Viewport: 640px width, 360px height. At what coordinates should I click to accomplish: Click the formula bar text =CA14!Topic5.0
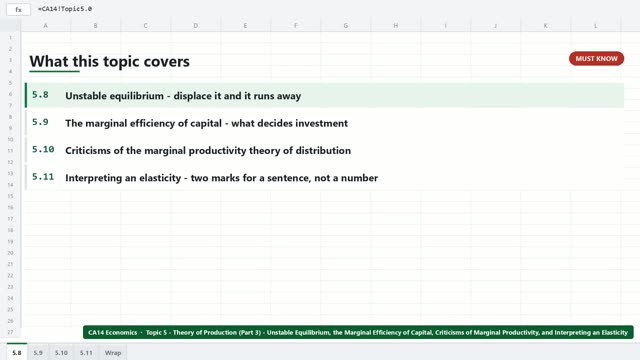click(x=65, y=9)
